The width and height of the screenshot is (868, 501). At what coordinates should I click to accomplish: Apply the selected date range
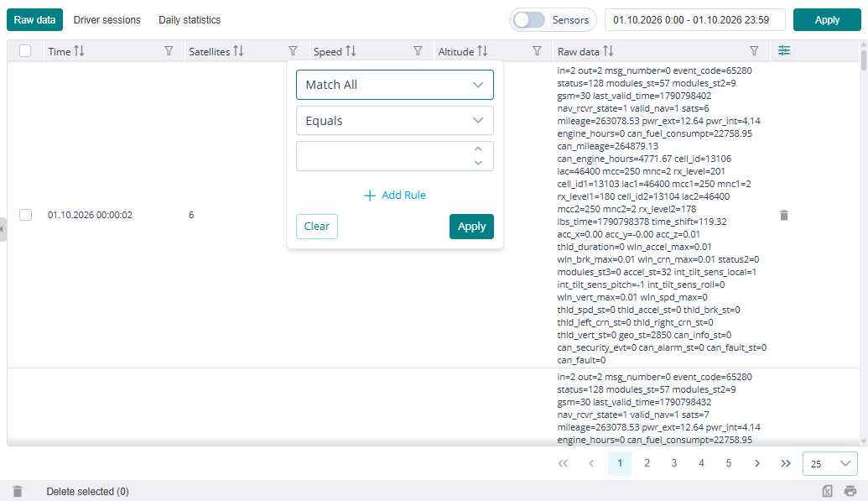827,20
